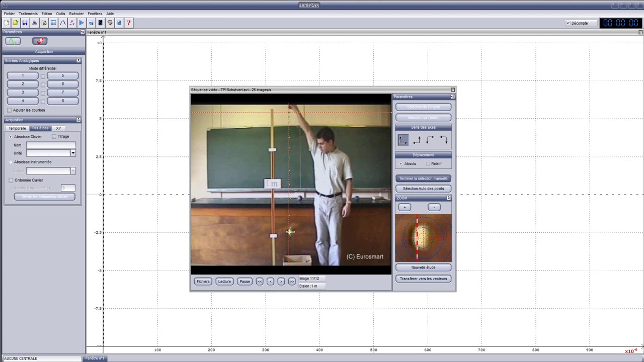The width and height of the screenshot is (644, 362).
Task: Collapse the Acquisition section expander
Action: (78, 120)
